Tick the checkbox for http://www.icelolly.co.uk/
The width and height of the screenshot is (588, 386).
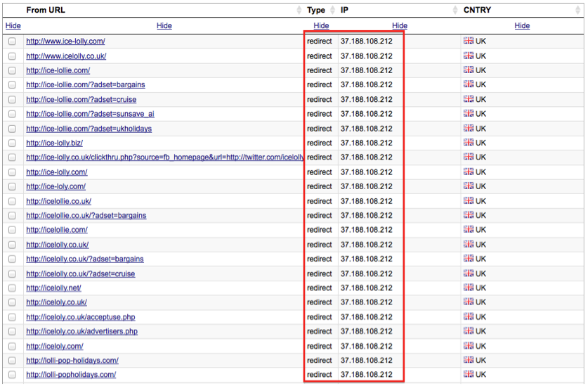pos(13,56)
